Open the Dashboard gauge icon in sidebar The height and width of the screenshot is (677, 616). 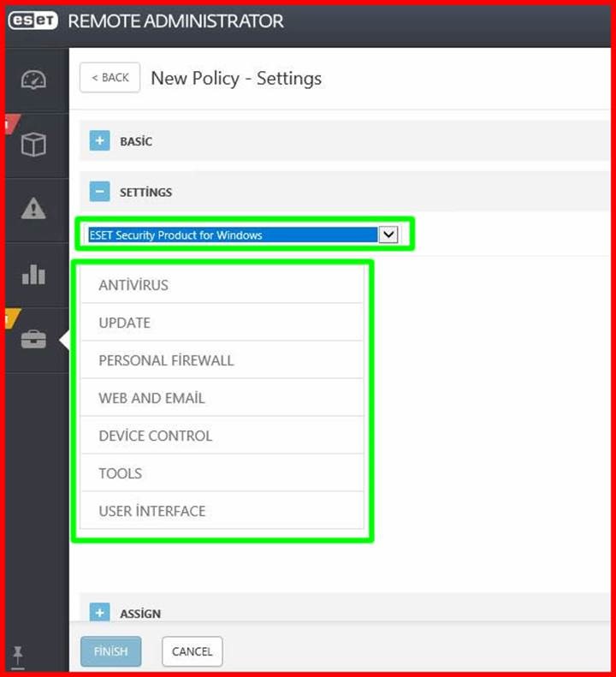point(33,80)
